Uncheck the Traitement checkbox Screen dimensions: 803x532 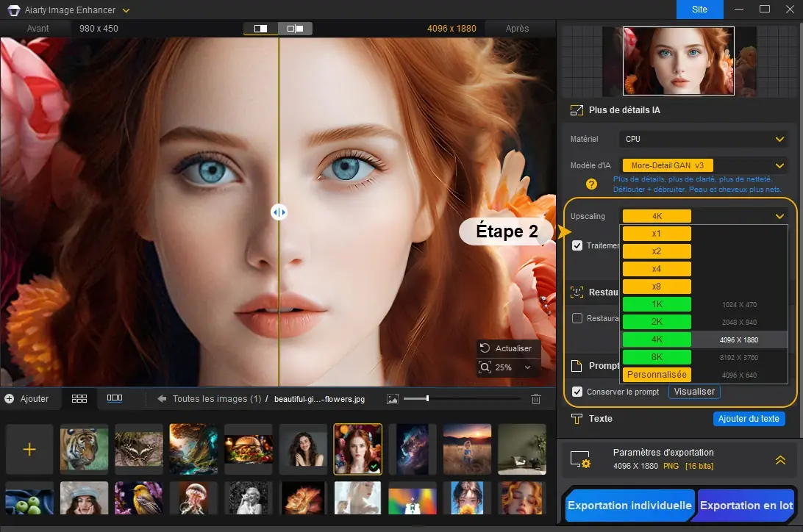click(577, 245)
